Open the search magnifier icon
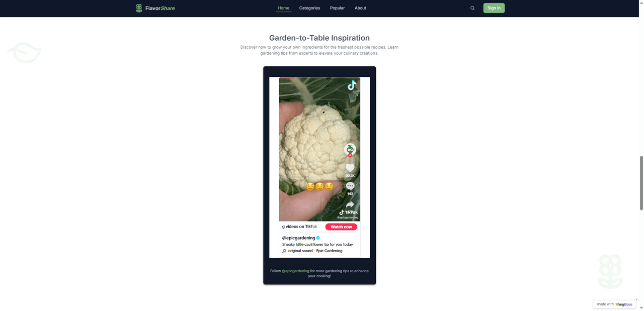644x311 pixels. pos(472,8)
